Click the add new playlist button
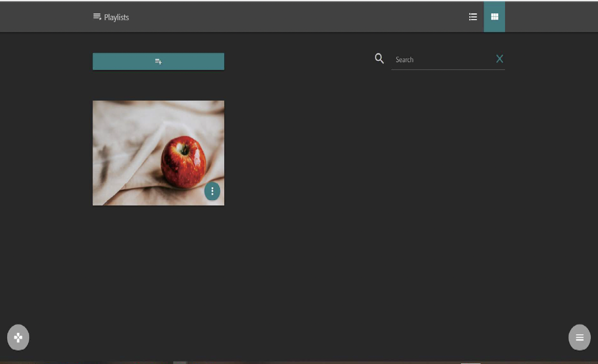The height and width of the screenshot is (364, 598). point(158,61)
